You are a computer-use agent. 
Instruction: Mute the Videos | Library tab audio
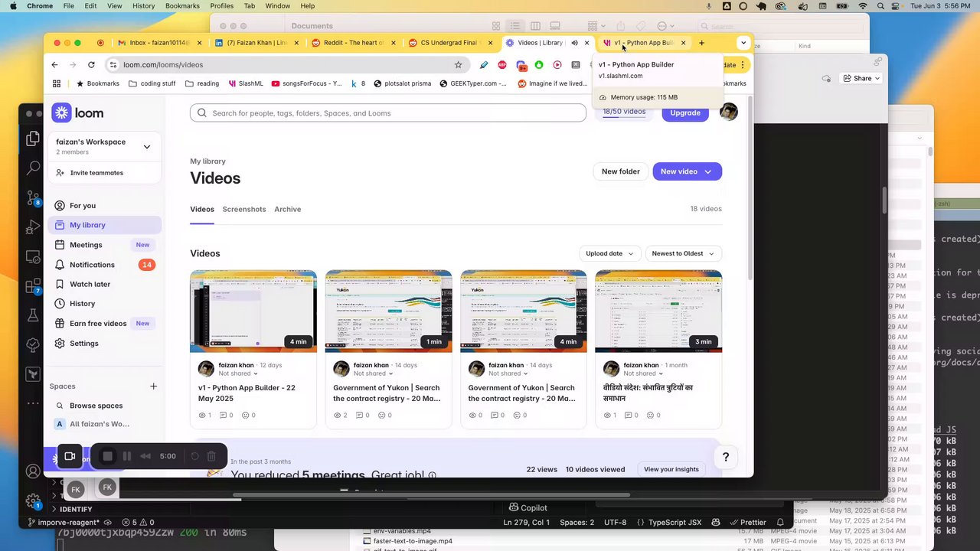click(x=574, y=43)
